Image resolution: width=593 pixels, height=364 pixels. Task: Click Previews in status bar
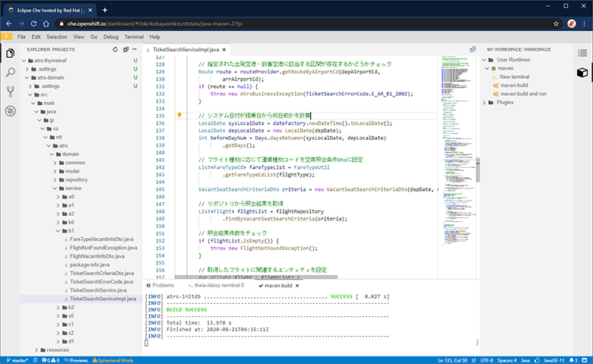(x=76, y=360)
